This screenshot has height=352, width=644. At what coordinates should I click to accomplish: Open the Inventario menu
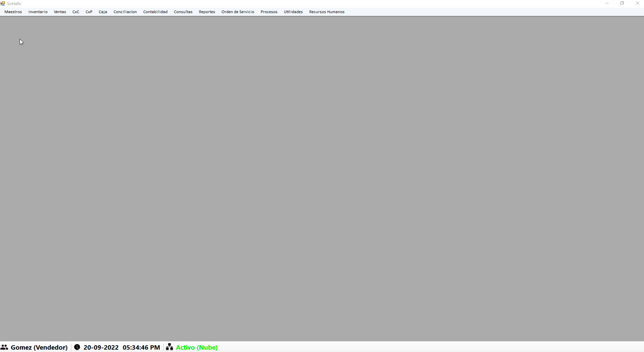point(38,12)
